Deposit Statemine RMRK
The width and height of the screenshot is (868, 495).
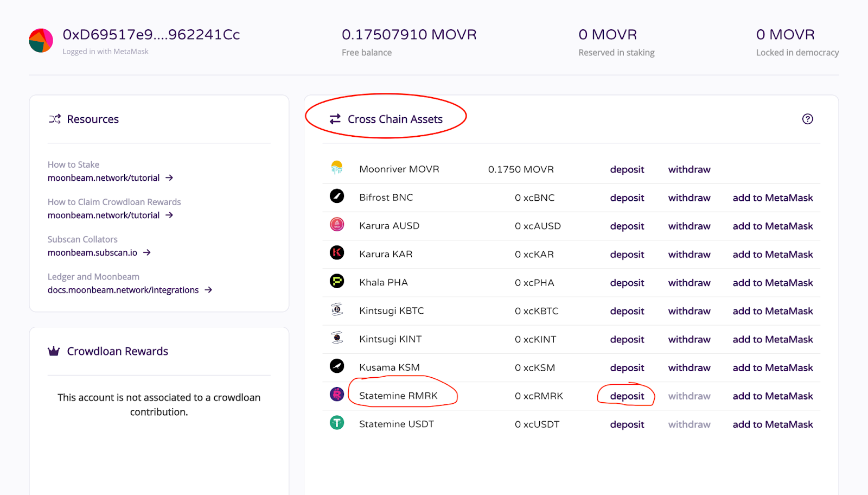coord(627,396)
